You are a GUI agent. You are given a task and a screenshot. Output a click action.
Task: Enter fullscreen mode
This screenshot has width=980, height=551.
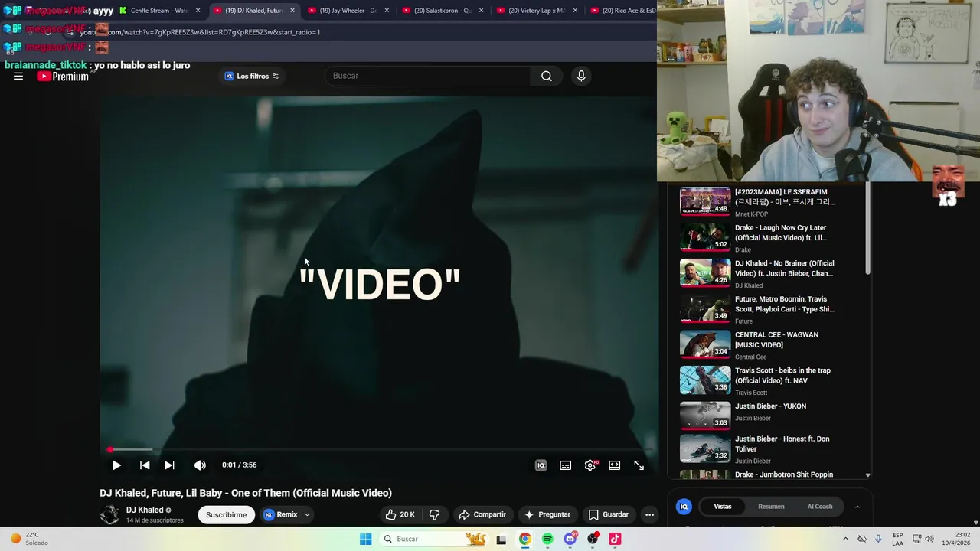[639, 465]
